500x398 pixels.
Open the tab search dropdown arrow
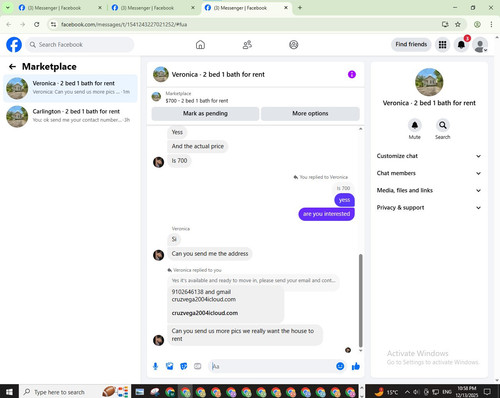[7, 7]
